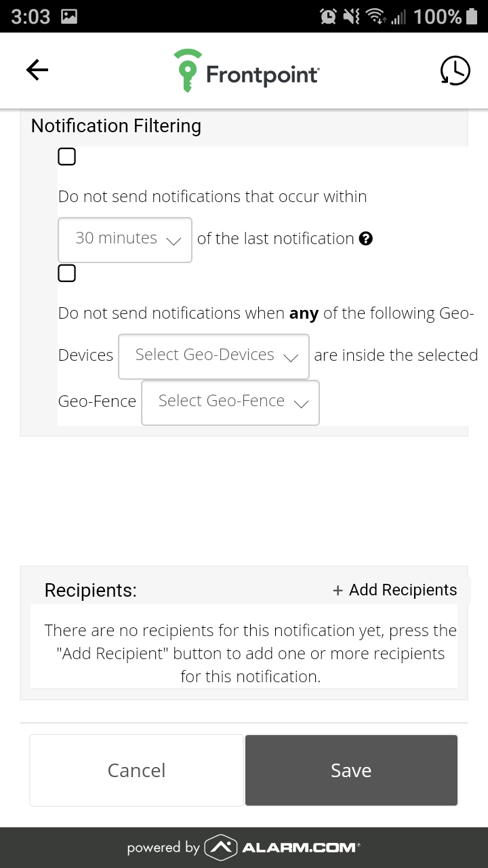Click the help question mark icon

pyautogui.click(x=366, y=239)
